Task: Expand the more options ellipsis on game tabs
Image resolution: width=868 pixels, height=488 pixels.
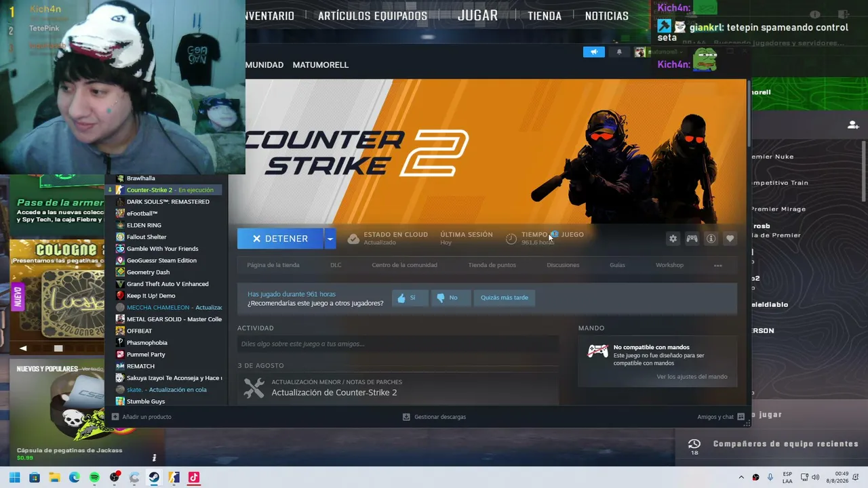Action: pyautogui.click(x=718, y=265)
